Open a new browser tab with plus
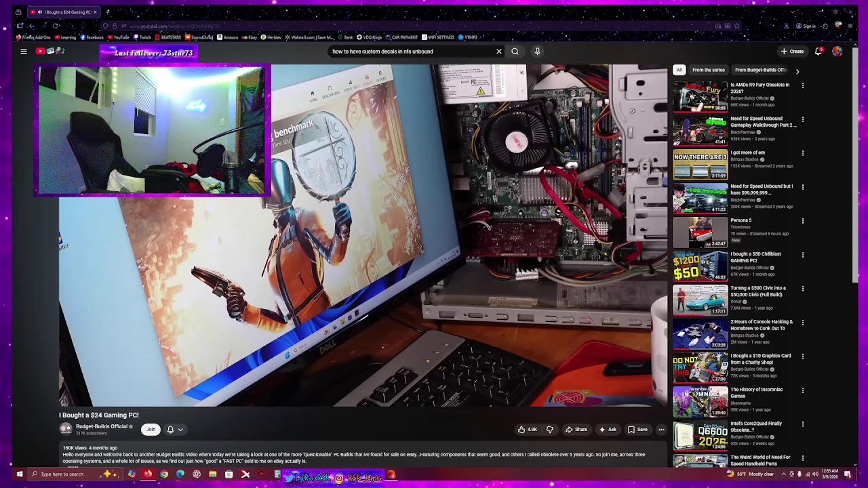The width and height of the screenshot is (868, 488). tap(107, 12)
